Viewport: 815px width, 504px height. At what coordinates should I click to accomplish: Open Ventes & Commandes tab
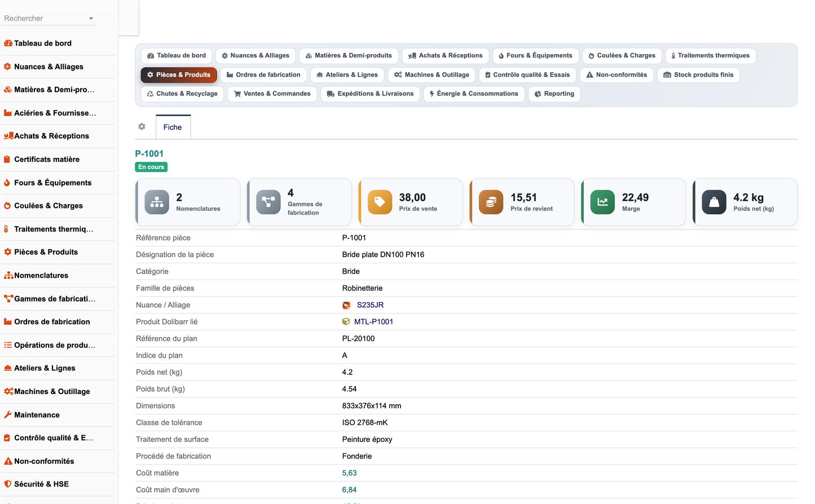[272, 94]
